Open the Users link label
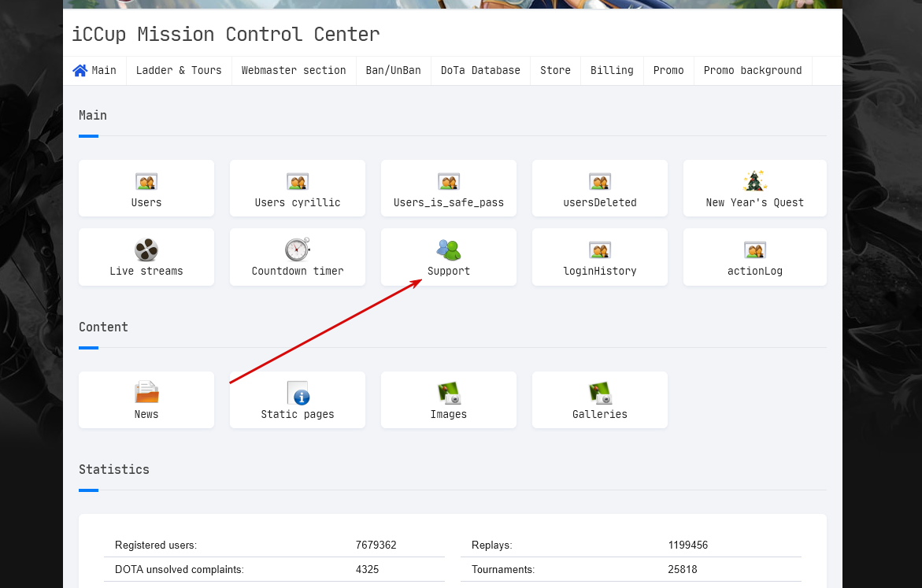Screen dimensions: 922x588 click(146, 202)
